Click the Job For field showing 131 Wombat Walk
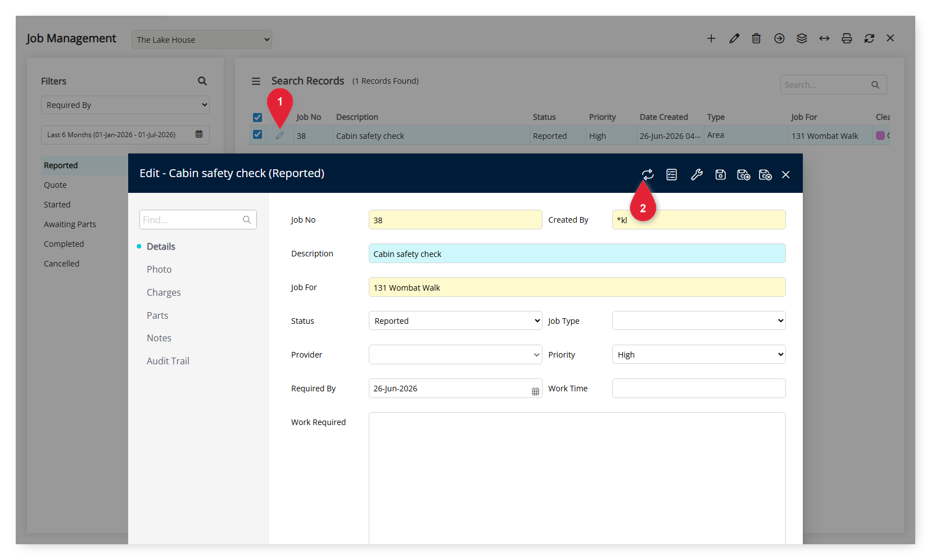The image size is (931, 560). coord(577,287)
